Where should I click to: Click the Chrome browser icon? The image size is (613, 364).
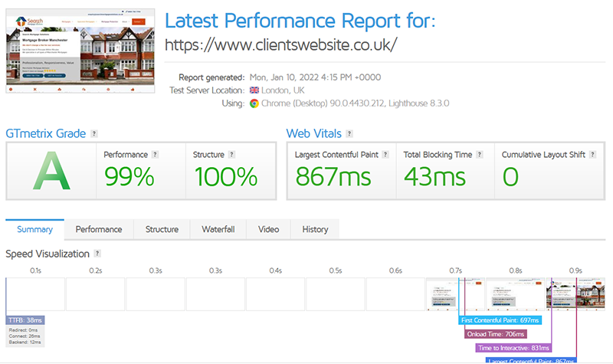254,103
